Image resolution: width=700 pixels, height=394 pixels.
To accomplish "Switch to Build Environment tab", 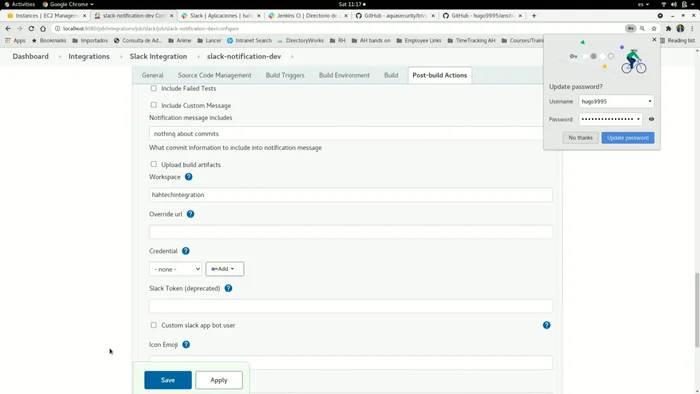I will click(344, 75).
